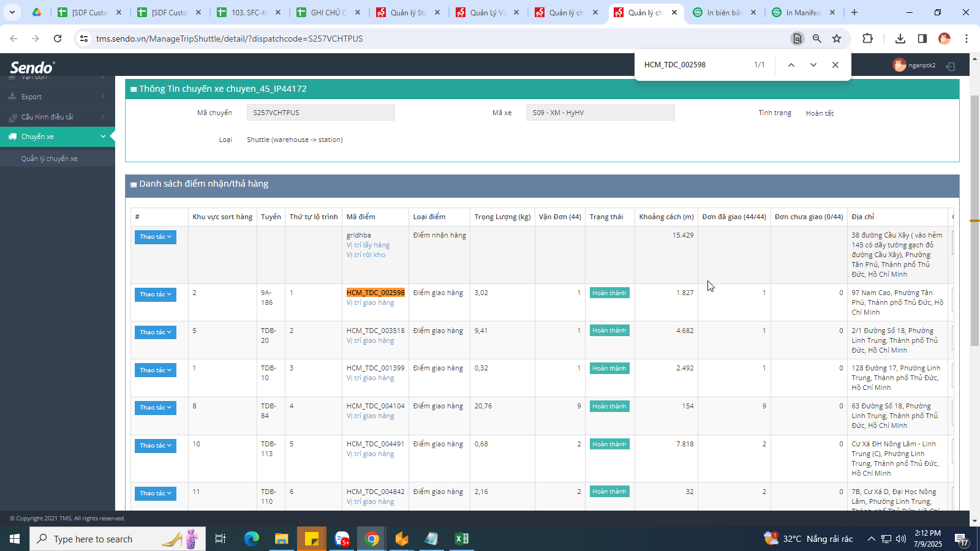Image resolution: width=980 pixels, height=551 pixels.
Task: Click Địa chỉ column header
Action: click(863, 217)
